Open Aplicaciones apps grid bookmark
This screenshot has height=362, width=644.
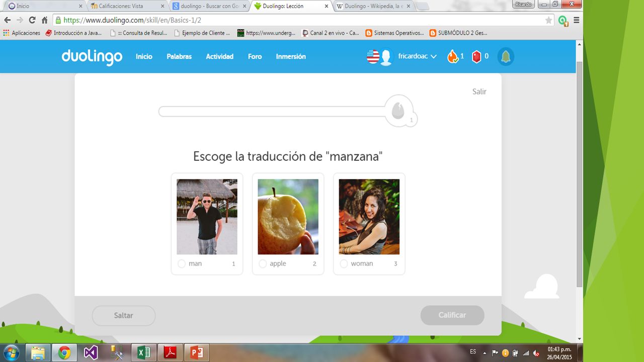(x=21, y=33)
